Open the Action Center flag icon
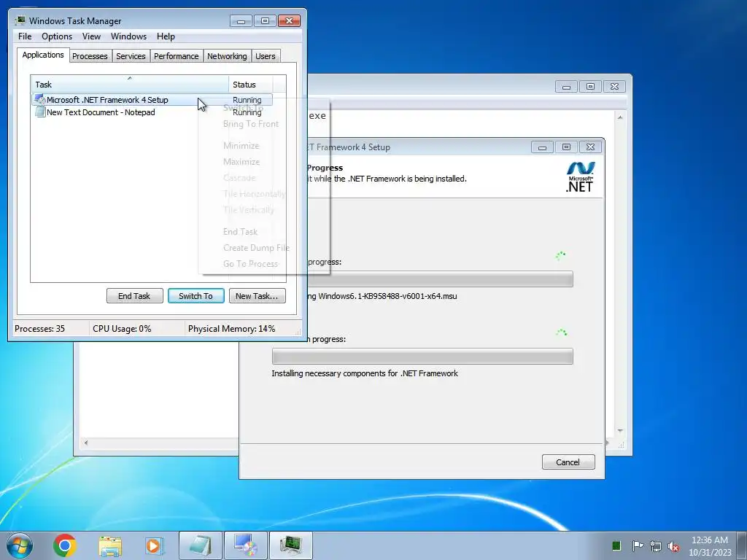This screenshot has height=560, width=747. pyautogui.click(x=637, y=545)
